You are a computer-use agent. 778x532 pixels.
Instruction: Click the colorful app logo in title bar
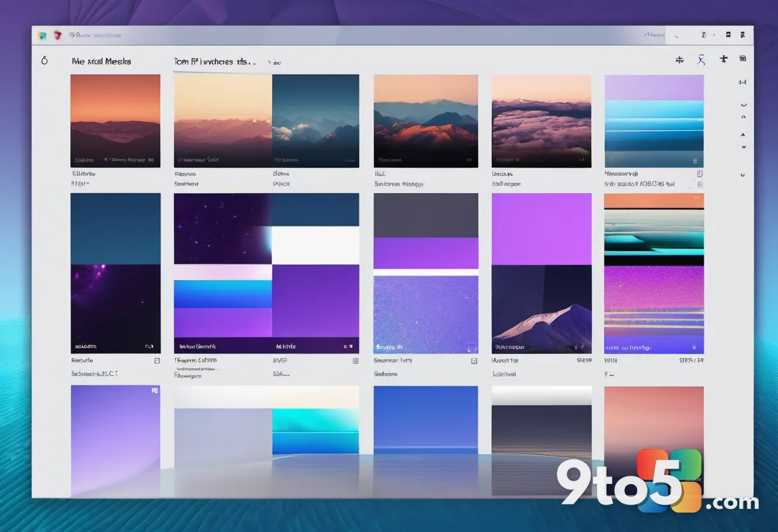point(42,36)
